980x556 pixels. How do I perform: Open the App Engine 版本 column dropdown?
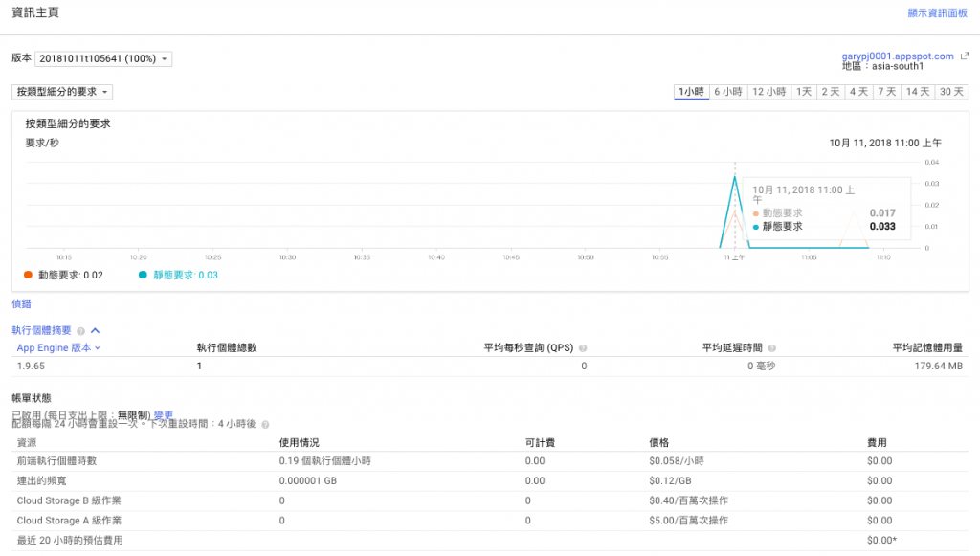click(58, 348)
